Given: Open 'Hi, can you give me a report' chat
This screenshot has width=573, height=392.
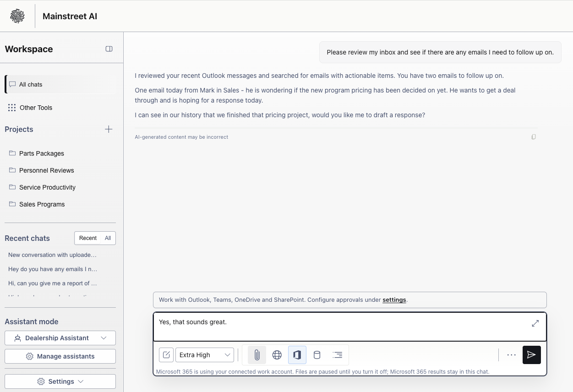Looking at the screenshot, I should pos(53,283).
